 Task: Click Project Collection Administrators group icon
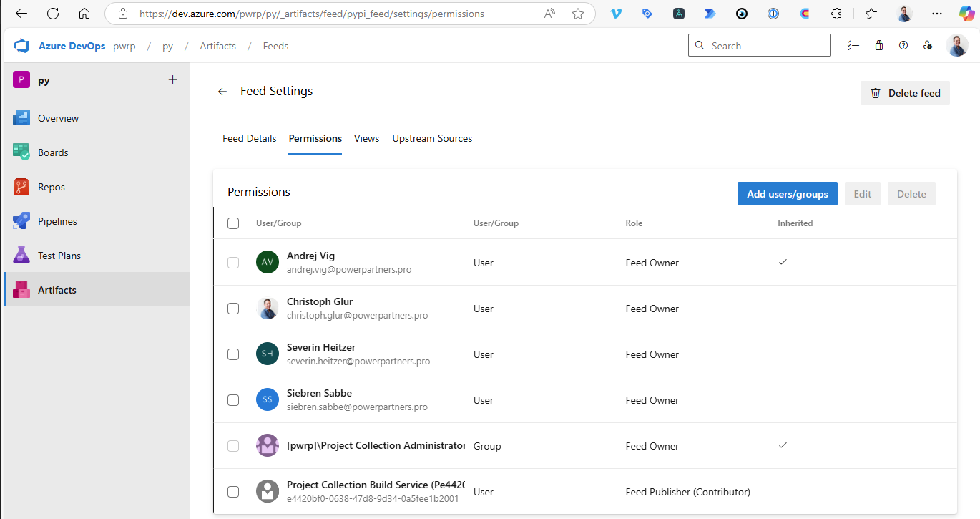click(267, 445)
